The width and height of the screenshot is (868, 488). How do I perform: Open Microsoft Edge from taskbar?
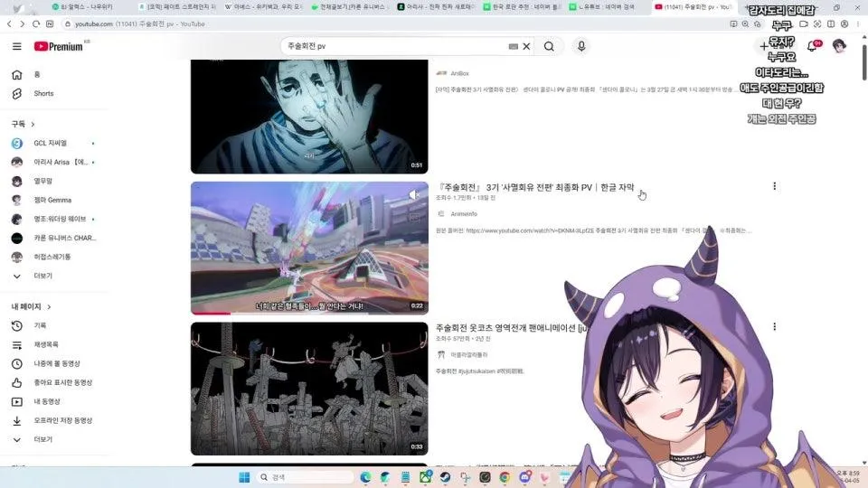coord(365,477)
